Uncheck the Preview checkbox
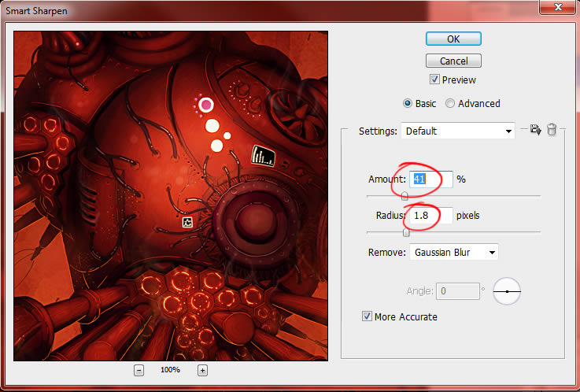 click(434, 80)
